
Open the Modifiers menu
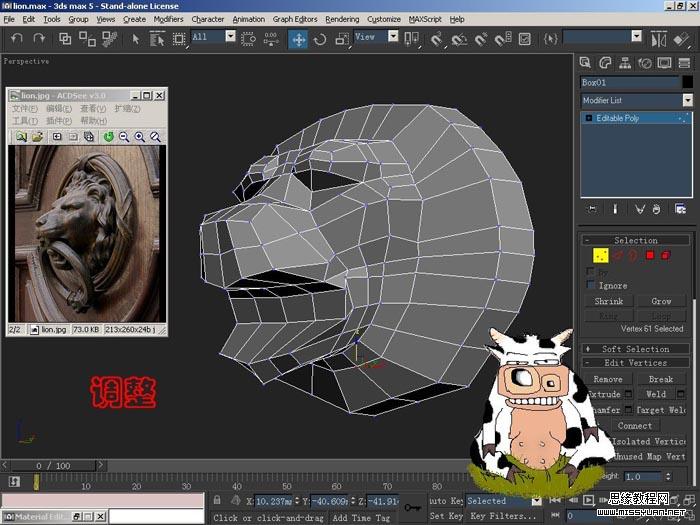[x=168, y=19]
